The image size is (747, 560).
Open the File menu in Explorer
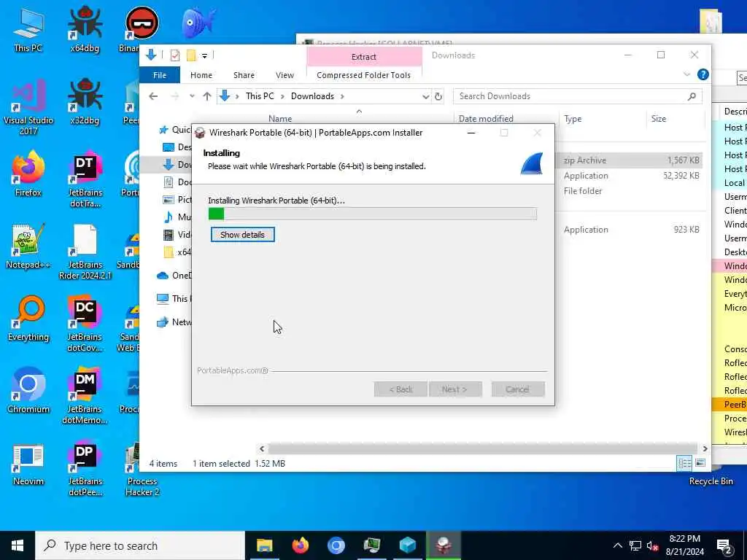tap(160, 75)
